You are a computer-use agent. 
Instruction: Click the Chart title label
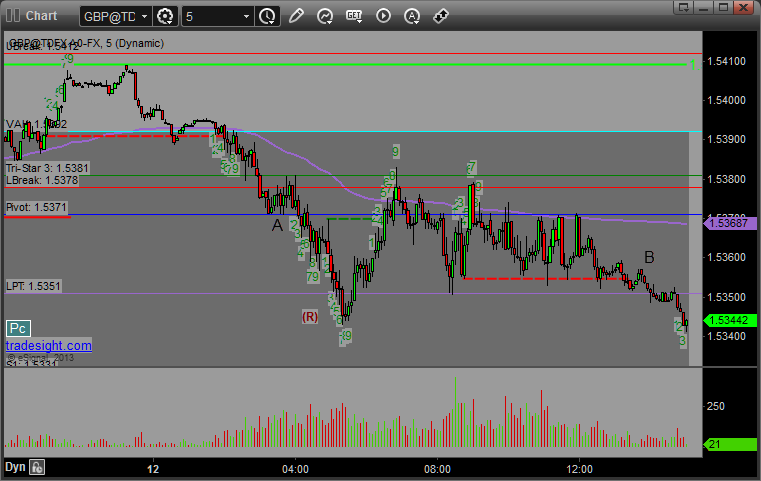coord(41,16)
